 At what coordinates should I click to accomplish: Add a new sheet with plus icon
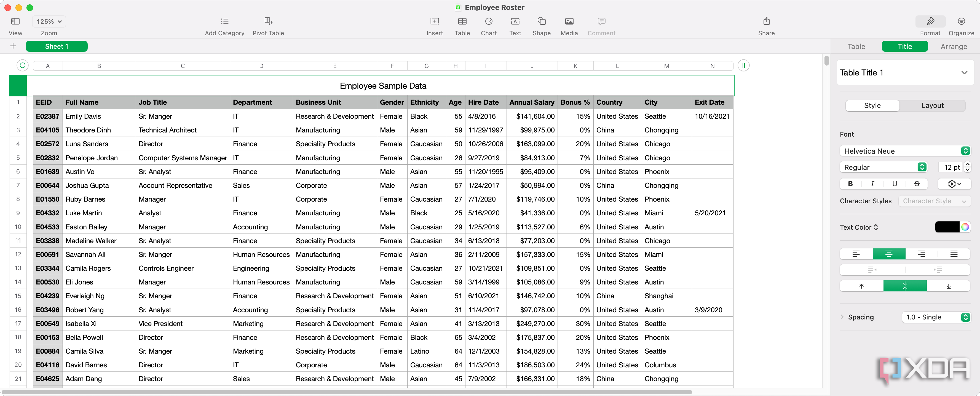click(x=13, y=46)
